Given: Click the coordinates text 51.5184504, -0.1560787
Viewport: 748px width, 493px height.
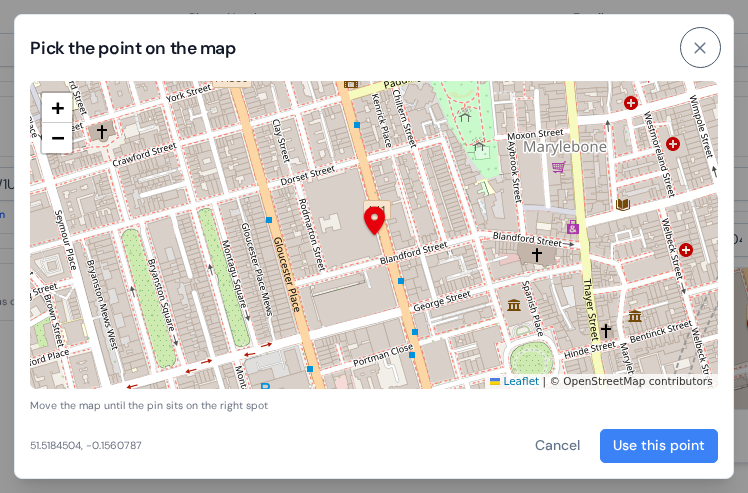Looking at the screenshot, I should click(86, 445).
